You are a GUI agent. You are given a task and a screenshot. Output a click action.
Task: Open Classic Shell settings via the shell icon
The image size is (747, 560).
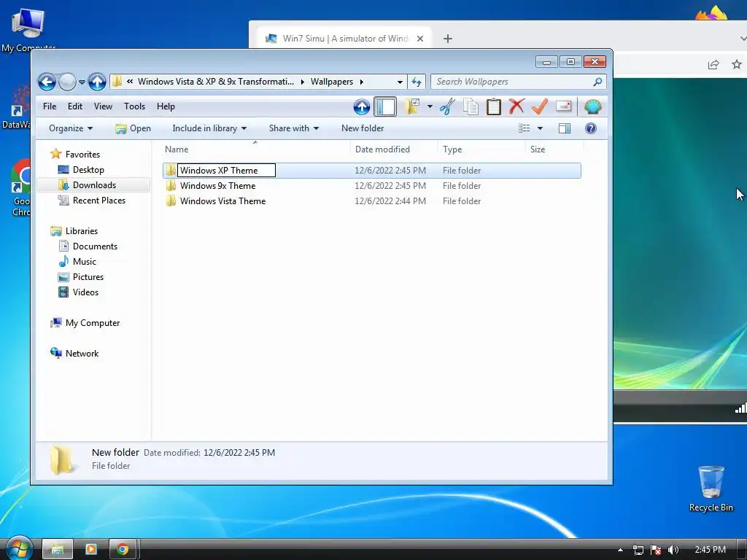(592, 106)
